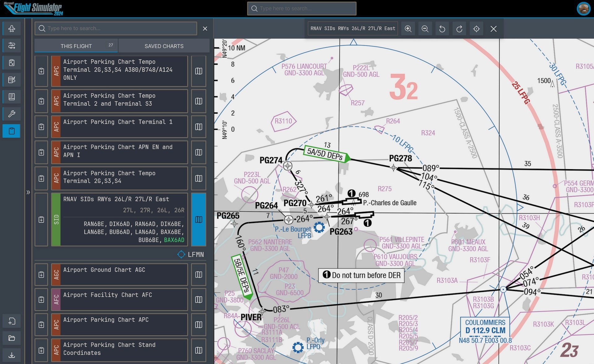The height and width of the screenshot is (364, 594).
Task: Click the Flight Simulator 2024 logo
Action: (x=33, y=8)
